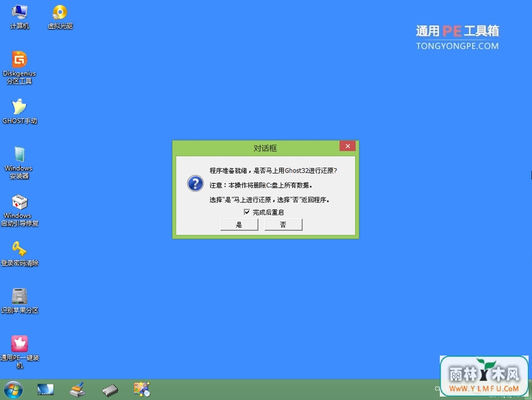Select the GHOST手动 ghost icon
Image resolution: width=532 pixels, height=400 pixels.
(19, 111)
